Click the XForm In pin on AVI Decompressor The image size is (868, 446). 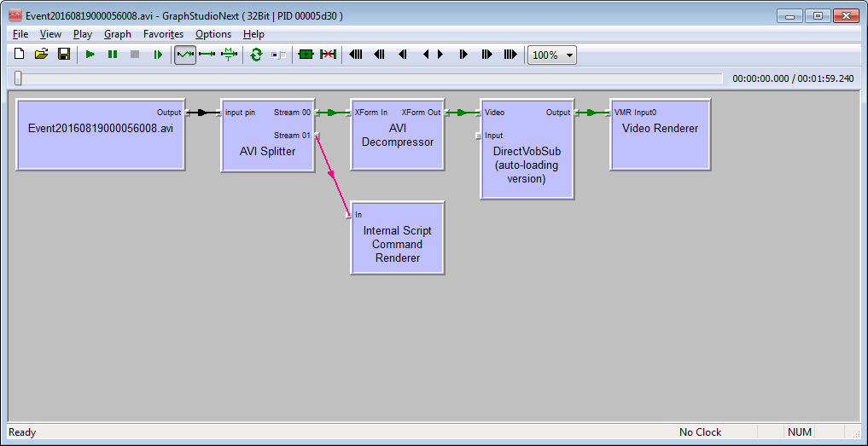pos(348,113)
